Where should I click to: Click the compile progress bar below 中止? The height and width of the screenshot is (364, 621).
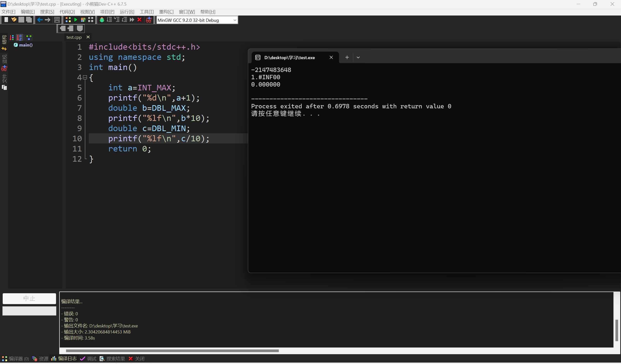pyautogui.click(x=29, y=311)
